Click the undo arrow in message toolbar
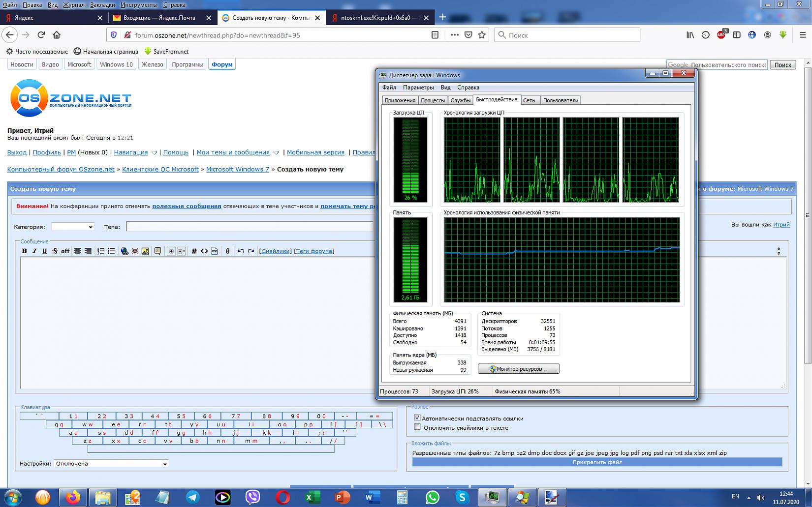The width and height of the screenshot is (812, 507). pos(241,251)
